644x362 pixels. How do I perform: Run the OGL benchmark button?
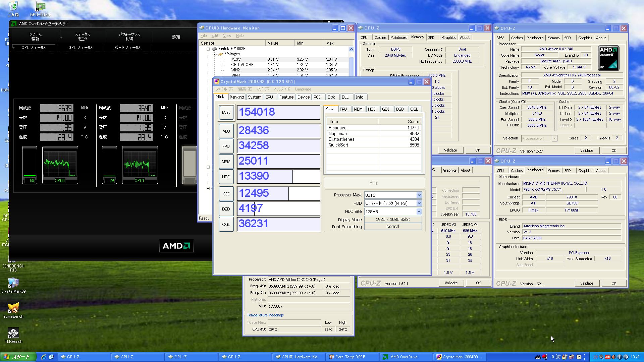(226, 224)
